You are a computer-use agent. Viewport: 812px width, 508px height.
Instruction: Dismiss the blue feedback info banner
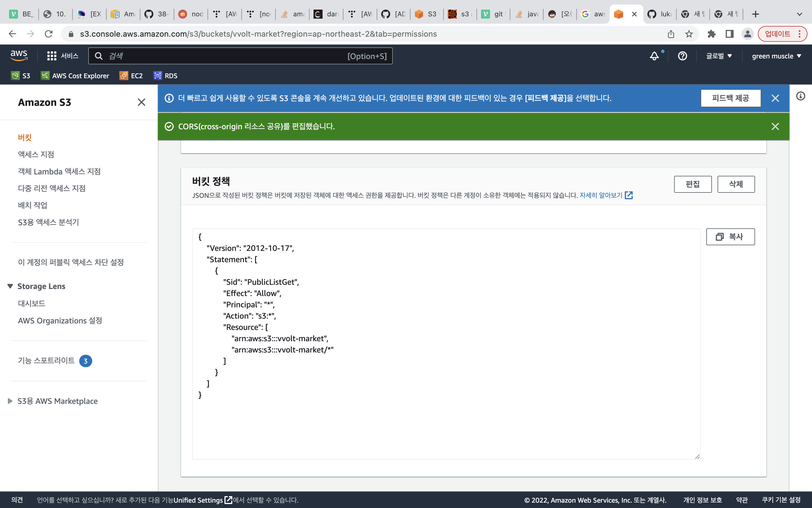(775, 98)
